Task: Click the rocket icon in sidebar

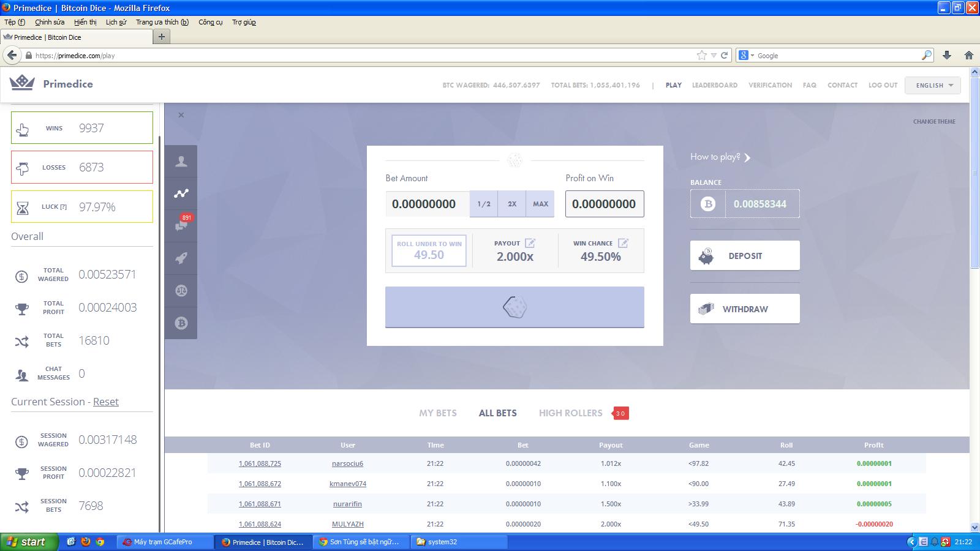Action: coord(181,258)
